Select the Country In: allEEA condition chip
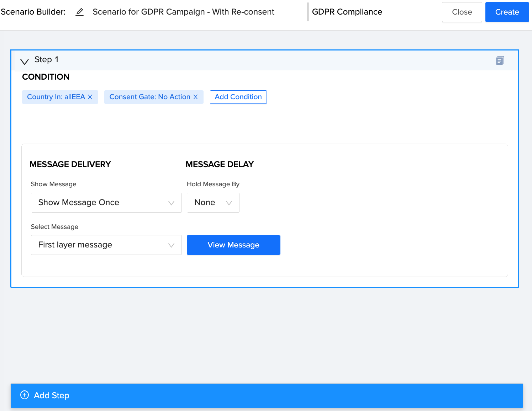Screen dimensions: 532x411 pyautogui.click(x=55, y=97)
